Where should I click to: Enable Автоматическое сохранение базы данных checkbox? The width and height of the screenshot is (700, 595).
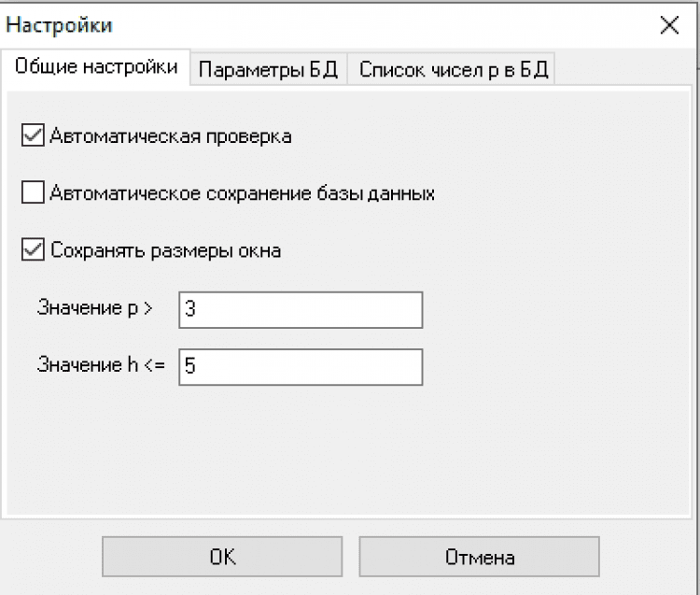pos(33,194)
